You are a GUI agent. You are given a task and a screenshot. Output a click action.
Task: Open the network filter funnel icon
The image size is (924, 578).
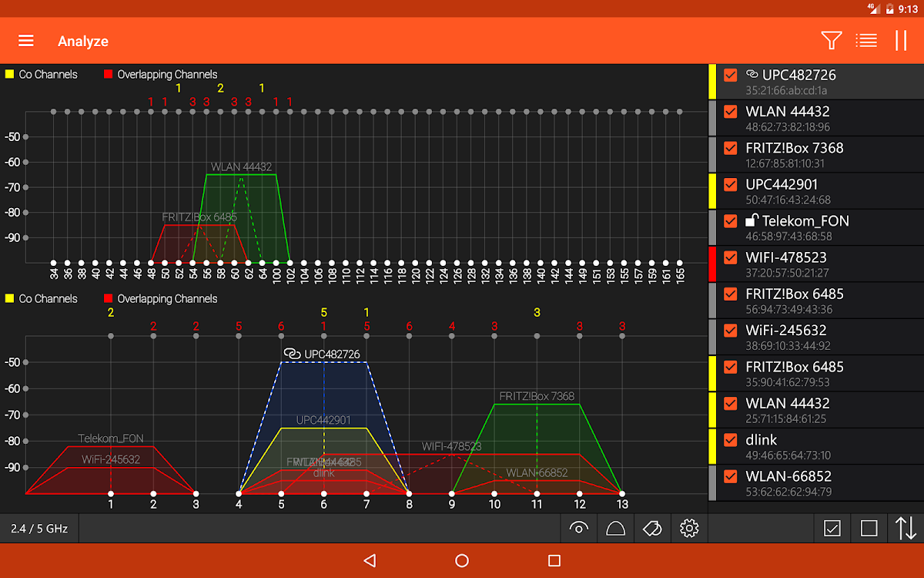pyautogui.click(x=831, y=41)
